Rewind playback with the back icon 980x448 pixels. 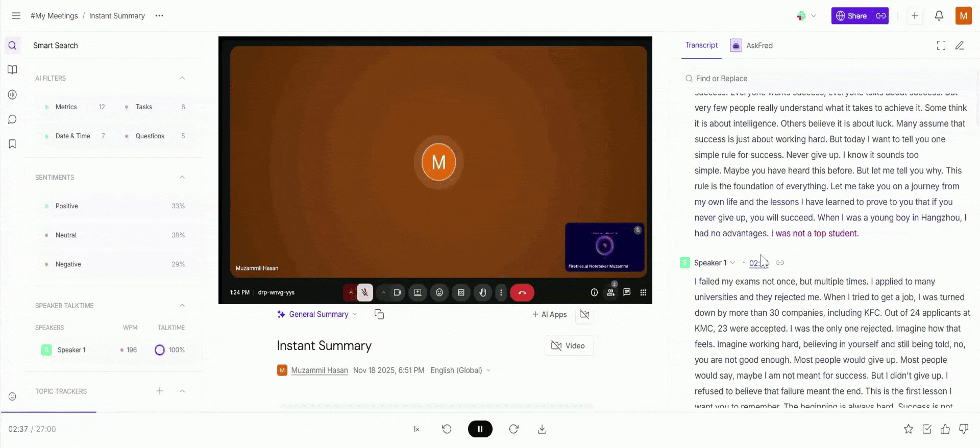pos(447,429)
